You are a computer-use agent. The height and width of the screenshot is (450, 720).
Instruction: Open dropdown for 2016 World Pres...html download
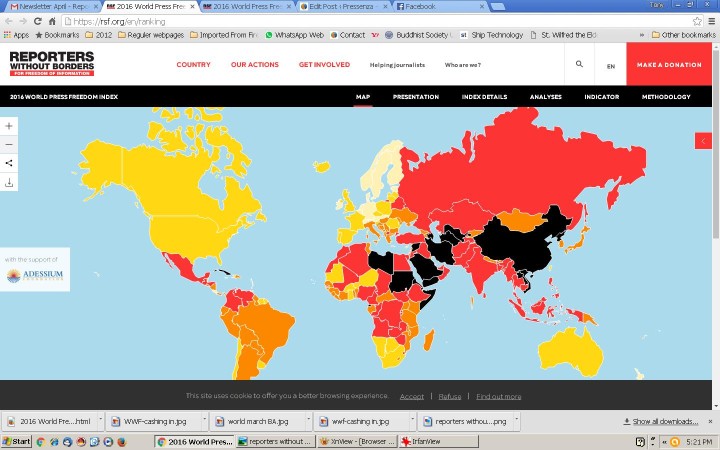click(x=98, y=422)
